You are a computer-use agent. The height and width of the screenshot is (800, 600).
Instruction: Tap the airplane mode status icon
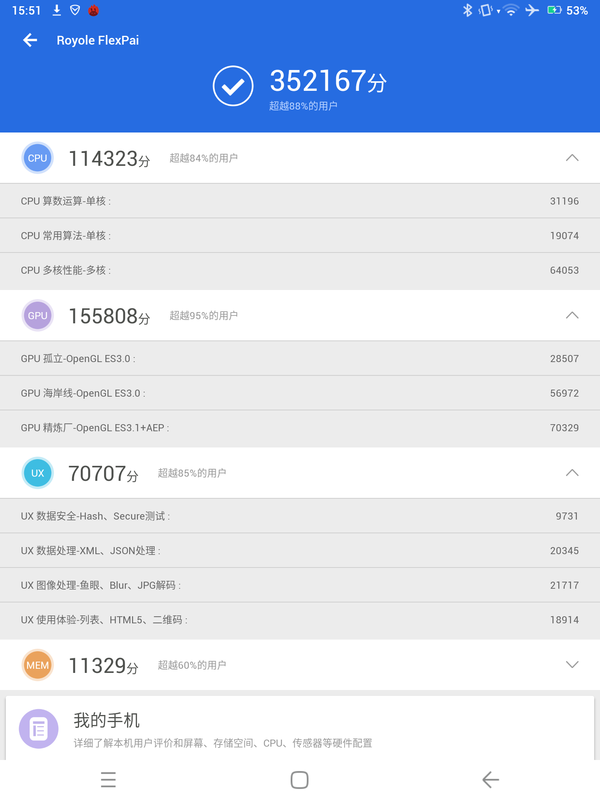pyautogui.click(x=532, y=10)
